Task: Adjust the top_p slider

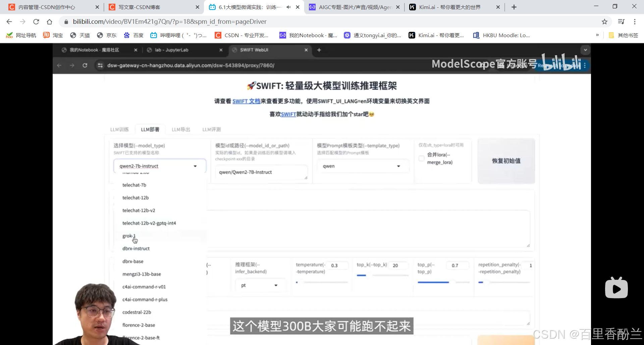Action: pos(443,282)
